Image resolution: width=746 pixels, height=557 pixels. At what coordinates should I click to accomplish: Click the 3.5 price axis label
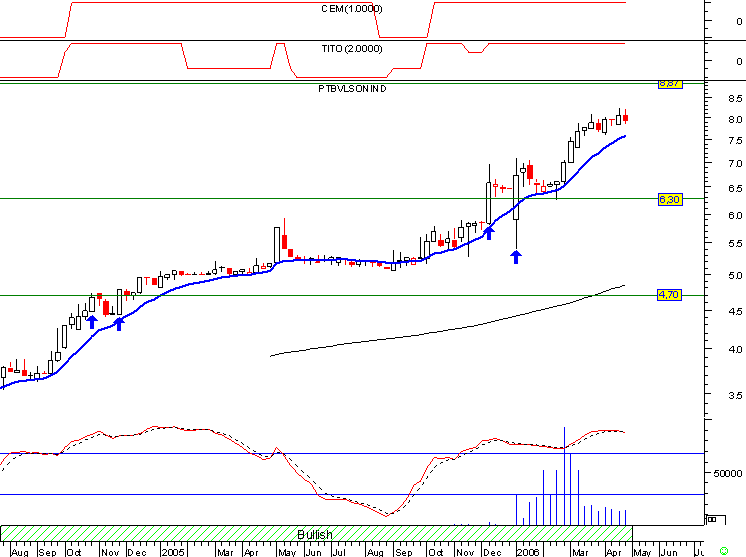click(x=735, y=395)
